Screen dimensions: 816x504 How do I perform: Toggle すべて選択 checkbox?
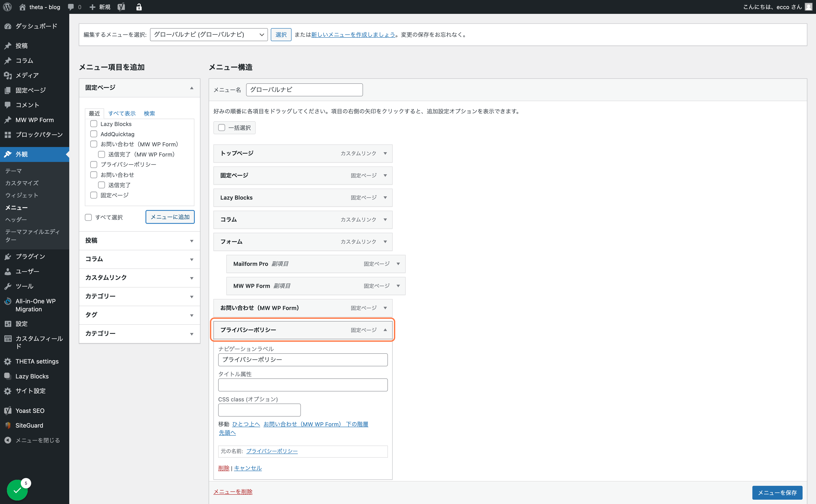coord(88,217)
